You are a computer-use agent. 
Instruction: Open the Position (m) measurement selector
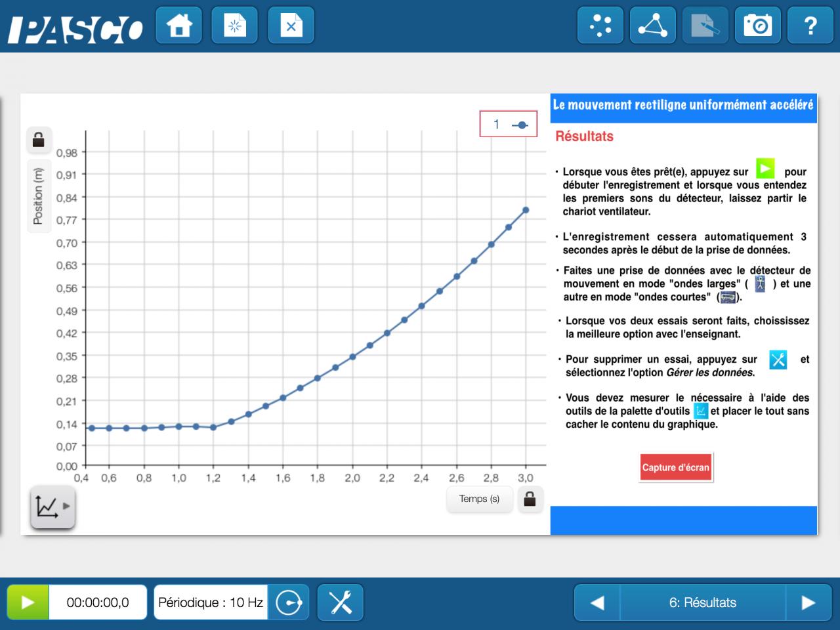click(x=38, y=195)
